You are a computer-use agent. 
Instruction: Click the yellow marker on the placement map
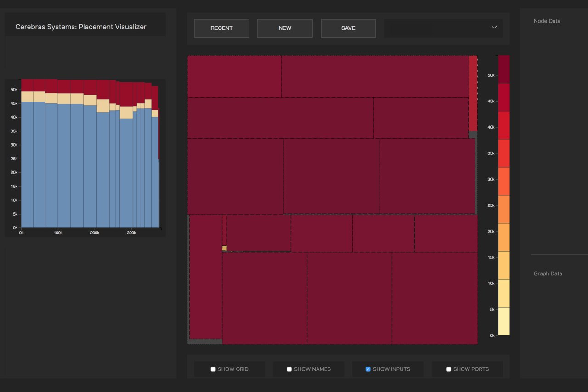tap(224, 248)
